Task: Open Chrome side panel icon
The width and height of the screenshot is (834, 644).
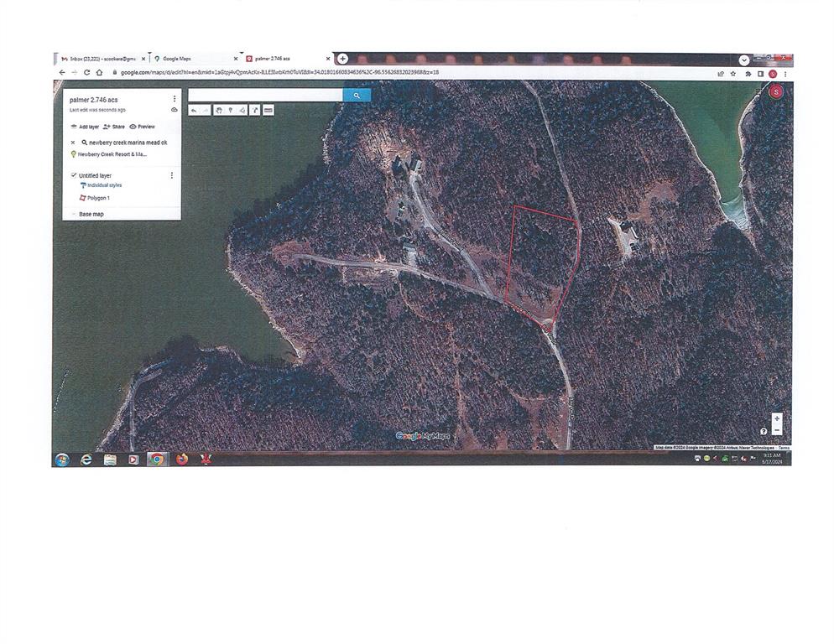Action: tap(761, 74)
